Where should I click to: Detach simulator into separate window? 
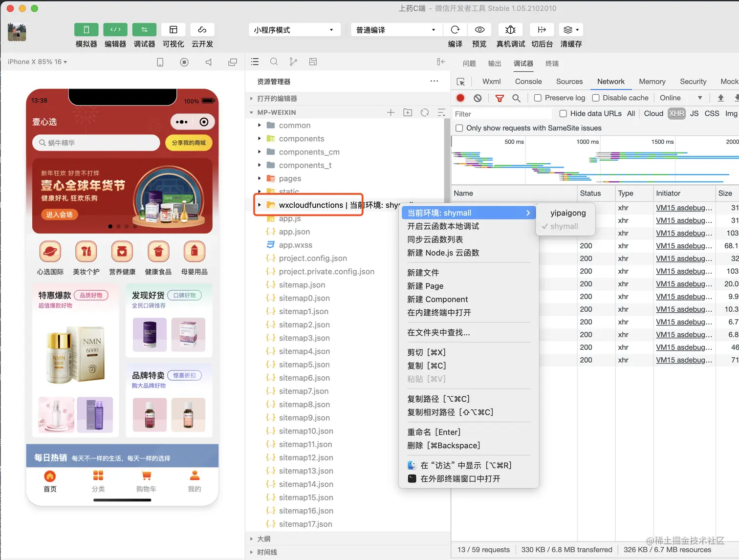click(233, 62)
